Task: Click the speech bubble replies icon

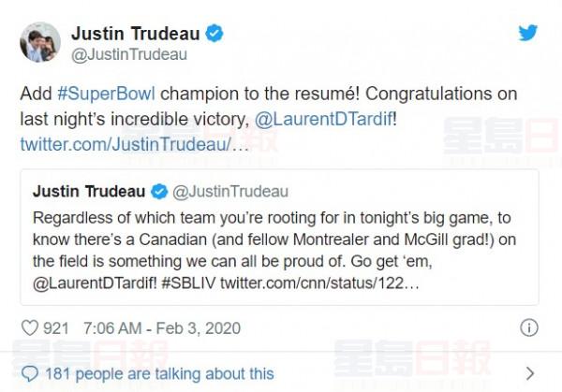Action: (29, 373)
